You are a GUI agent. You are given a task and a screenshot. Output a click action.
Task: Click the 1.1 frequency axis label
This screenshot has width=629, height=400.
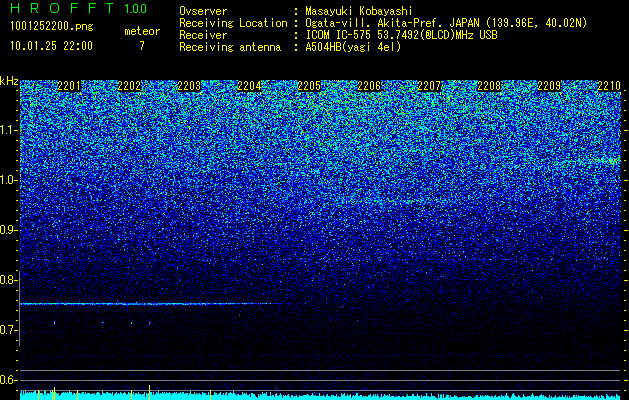pyautogui.click(x=9, y=130)
